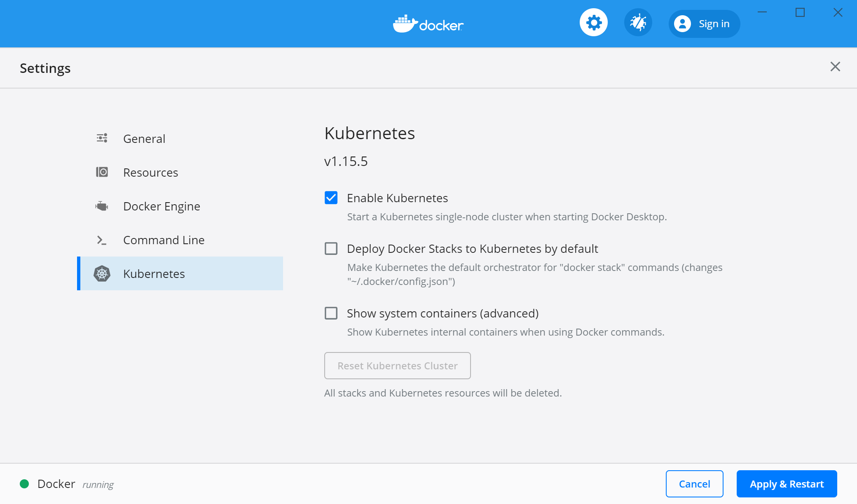Screen dimensions: 857x504
Task: Enable Show system containers advanced option
Action: (x=332, y=313)
